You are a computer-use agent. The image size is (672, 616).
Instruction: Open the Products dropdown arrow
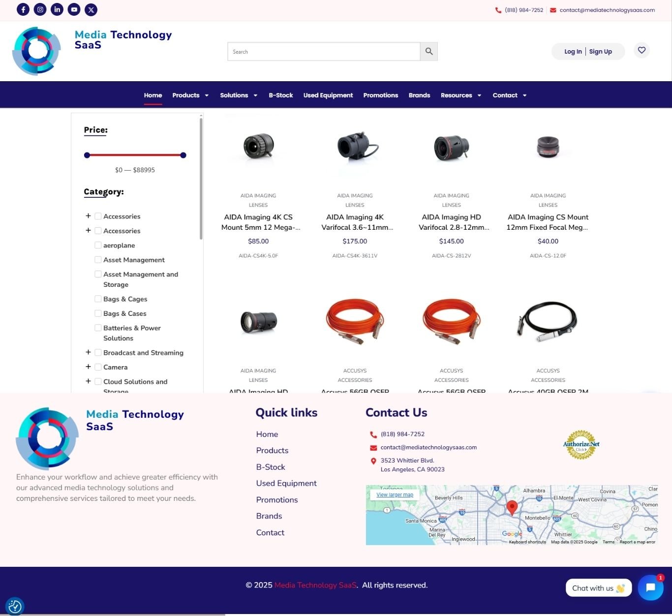coord(207,95)
